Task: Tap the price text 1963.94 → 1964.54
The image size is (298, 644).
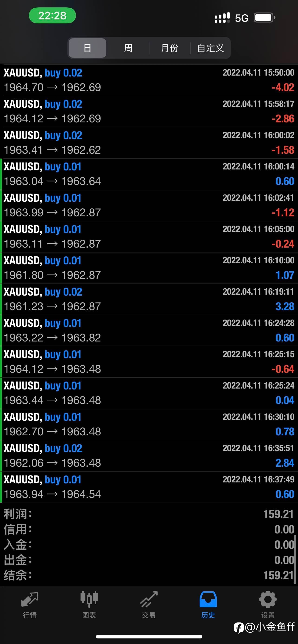Action: pyautogui.click(x=52, y=494)
